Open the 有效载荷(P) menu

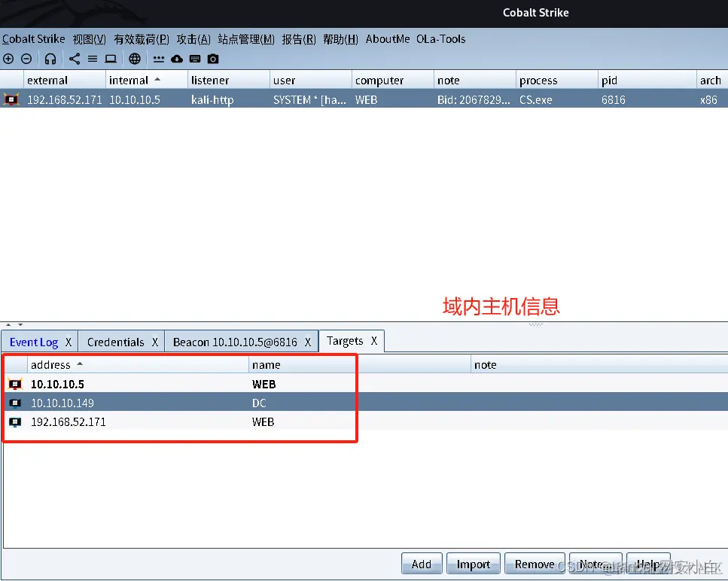(142, 39)
